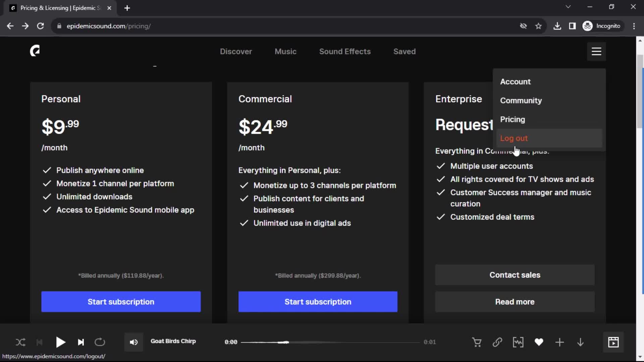Open the Discover nav item
The height and width of the screenshot is (362, 644).
coord(236,52)
